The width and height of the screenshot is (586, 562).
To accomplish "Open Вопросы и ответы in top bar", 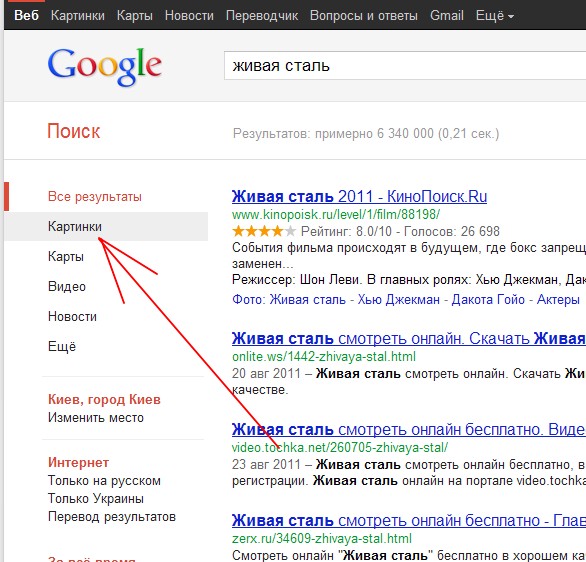I will pos(364,16).
